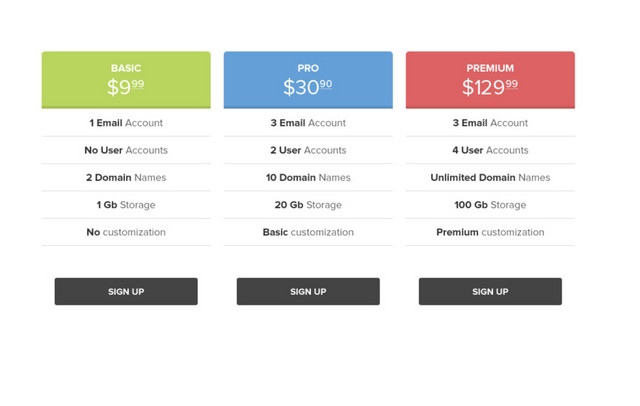
Task: Click "10 Domain Names" row
Action: [x=308, y=177]
